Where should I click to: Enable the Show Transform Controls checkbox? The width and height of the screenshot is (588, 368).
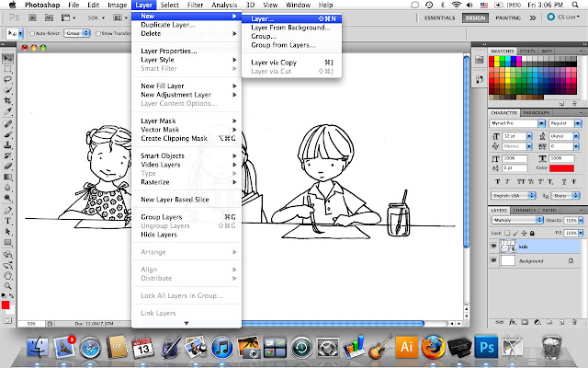coord(98,33)
